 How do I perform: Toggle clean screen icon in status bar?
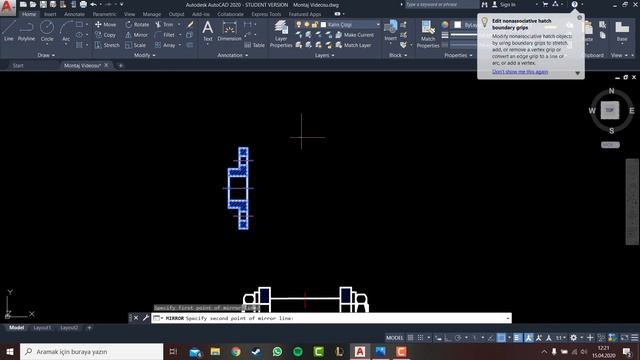[x=625, y=338]
